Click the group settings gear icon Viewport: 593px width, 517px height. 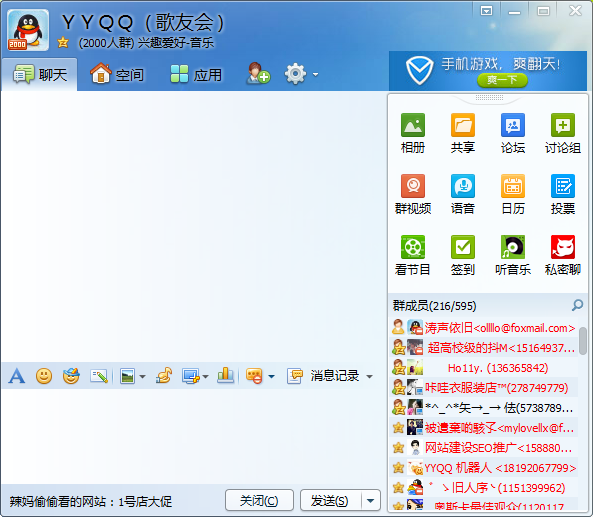coord(295,74)
